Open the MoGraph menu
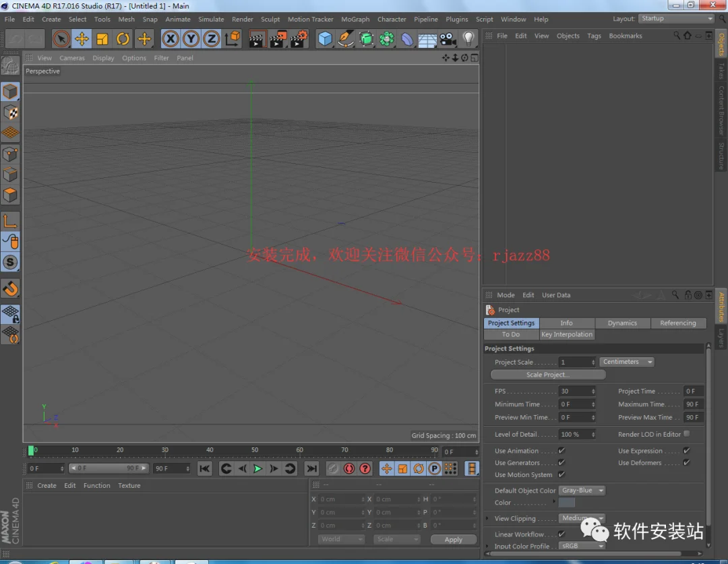 355,19
